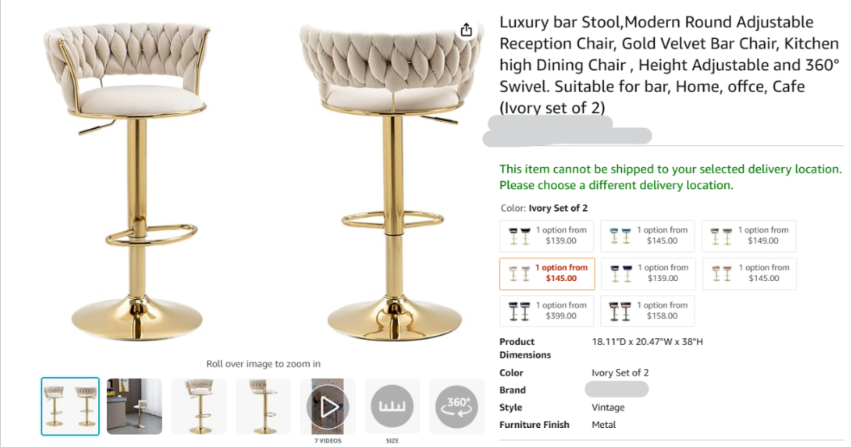The width and height of the screenshot is (851, 447).
Task: Choose the gray stool option at $149.00
Action: click(748, 235)
